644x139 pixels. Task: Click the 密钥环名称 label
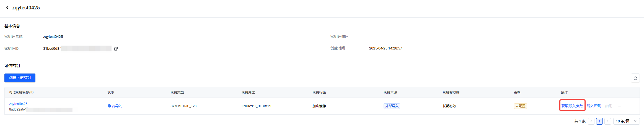click(x=13, y=37)
